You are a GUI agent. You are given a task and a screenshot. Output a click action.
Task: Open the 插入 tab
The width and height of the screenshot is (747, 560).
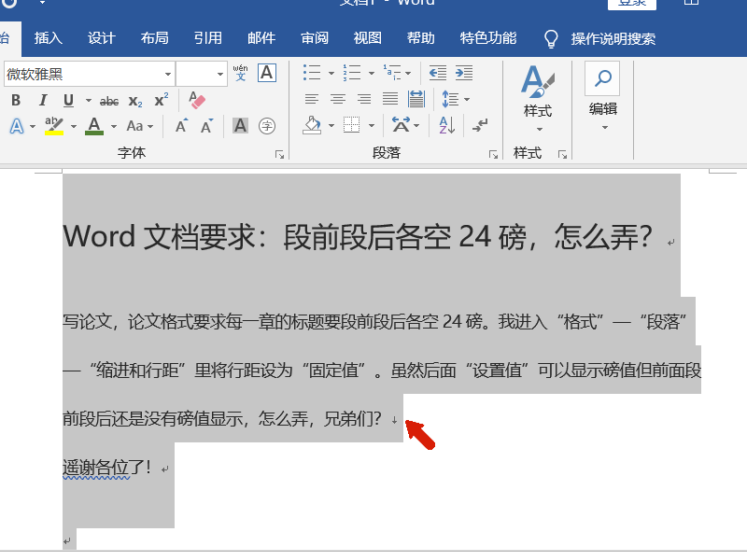point(49,38)
